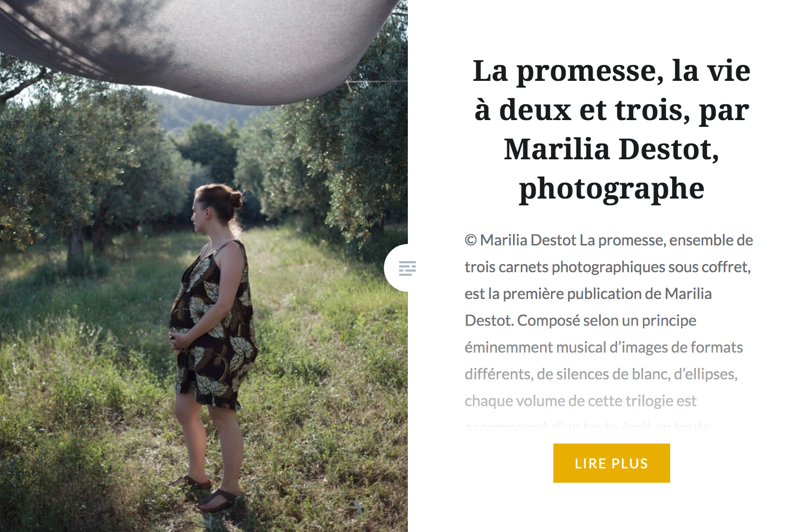Click the cut-off bottom line of the excerpt
This screenshot has height=532, width=809.
point(587,424)
